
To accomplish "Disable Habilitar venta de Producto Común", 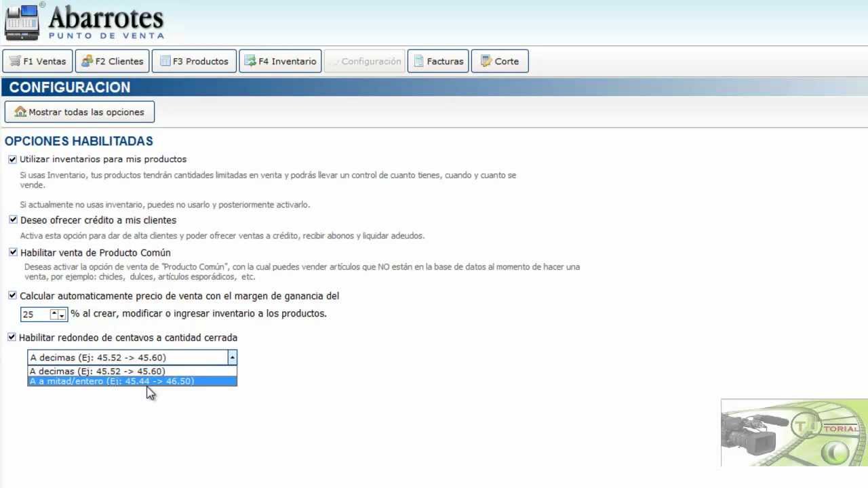I will click(x=13, y=252).
